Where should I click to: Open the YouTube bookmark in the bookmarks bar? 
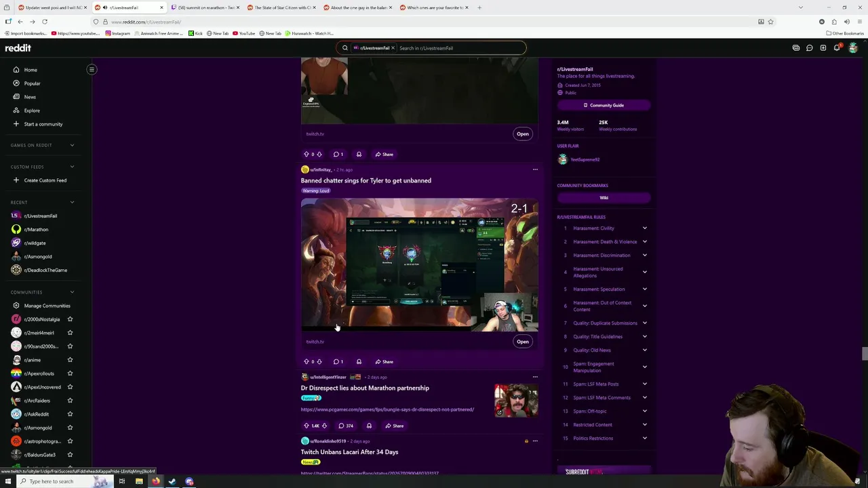pyautogui.click(x=243, y=33)
